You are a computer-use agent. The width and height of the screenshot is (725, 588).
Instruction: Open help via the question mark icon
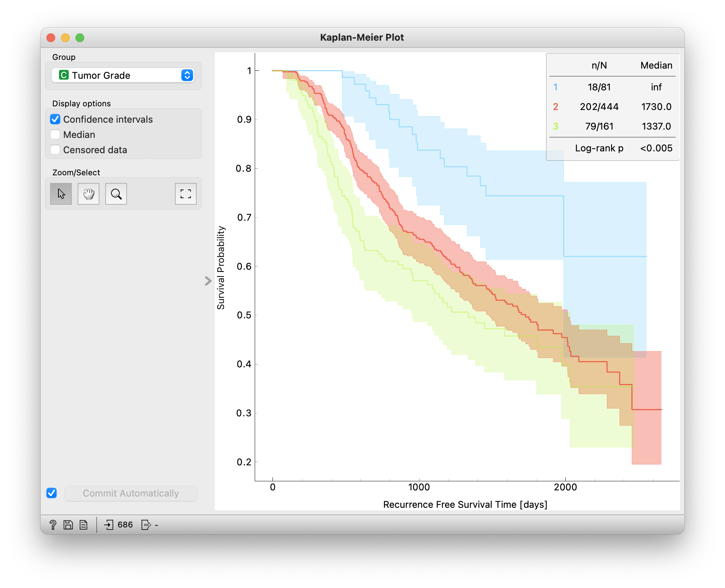pos(53,524)
